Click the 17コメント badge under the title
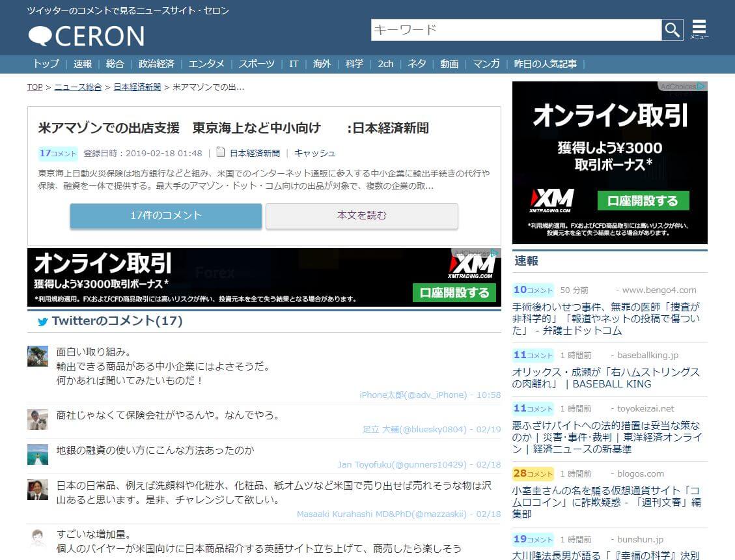 coord(58,154)
